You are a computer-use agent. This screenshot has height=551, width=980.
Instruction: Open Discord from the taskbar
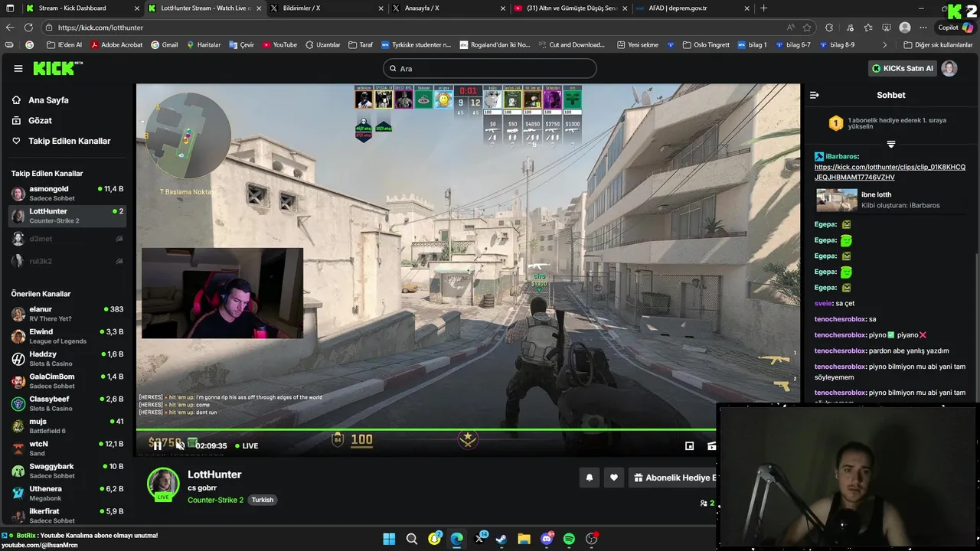pos(547,539)
